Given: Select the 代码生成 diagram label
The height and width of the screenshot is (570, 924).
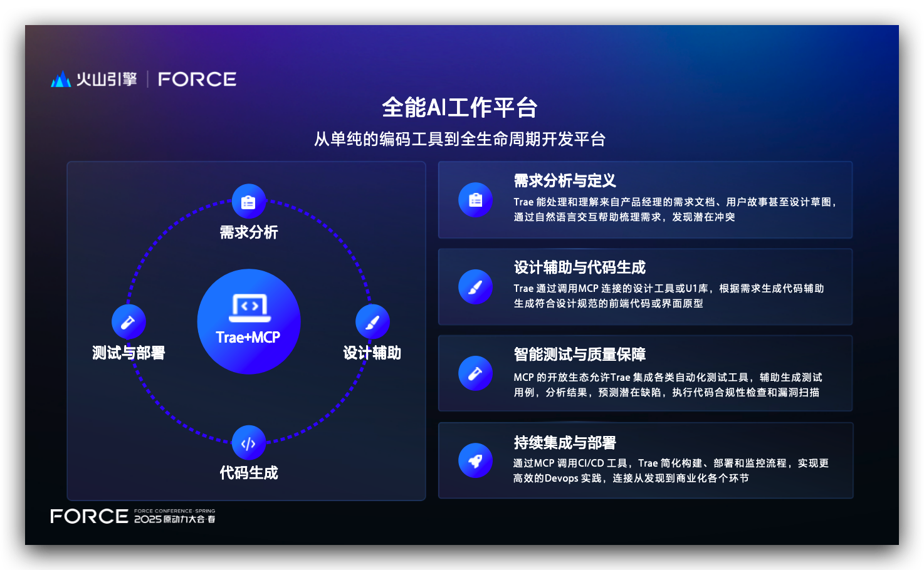Looking at the screenshot, I should click(x=249, y=473).
